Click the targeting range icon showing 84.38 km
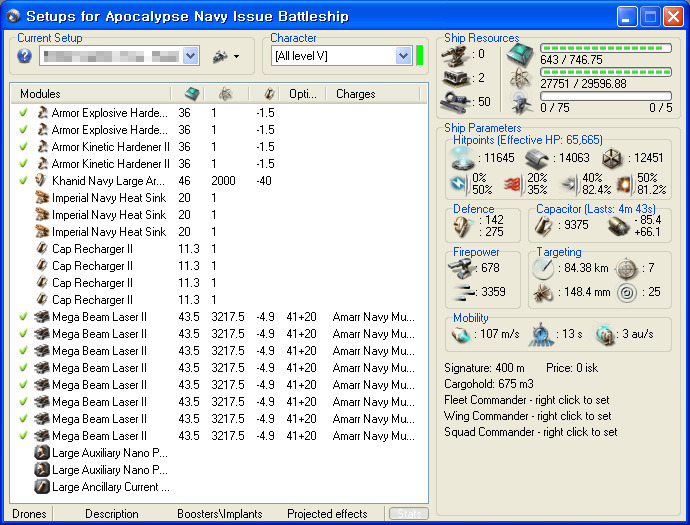The height and width of the screenshot is (525, 690). pyautogui.click(x=543, y=268)
